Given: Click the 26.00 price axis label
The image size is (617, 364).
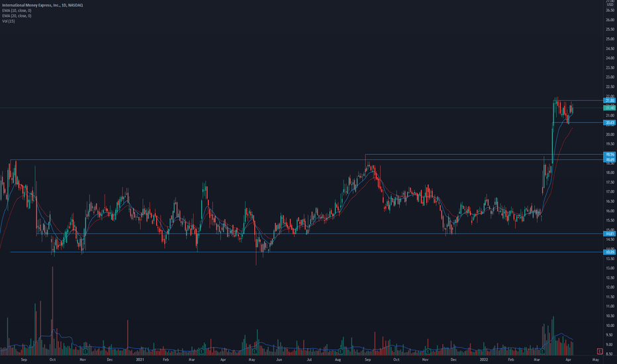Looking at the screenshot, I should 610,20.
